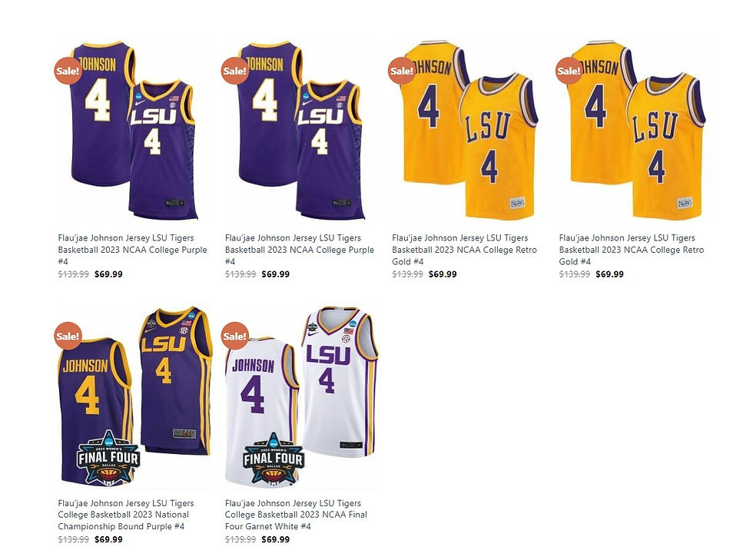Open the NCAA Final Four Garnet White #4 title link
753x560 pixels.
tap(296, 515)
